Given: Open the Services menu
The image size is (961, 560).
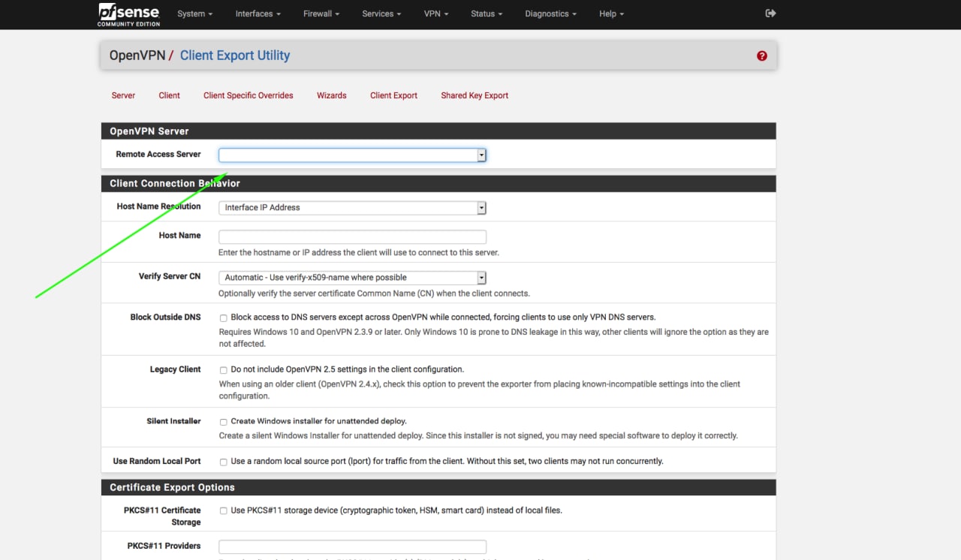Looking at the screenshot, I should click(x=381, y=14).
